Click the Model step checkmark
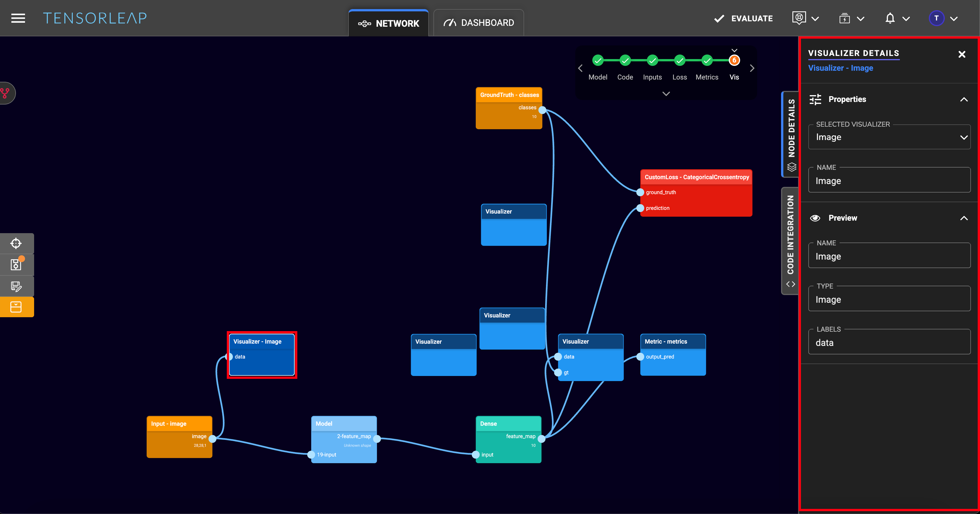980x514 pixels. click(598, 60)
